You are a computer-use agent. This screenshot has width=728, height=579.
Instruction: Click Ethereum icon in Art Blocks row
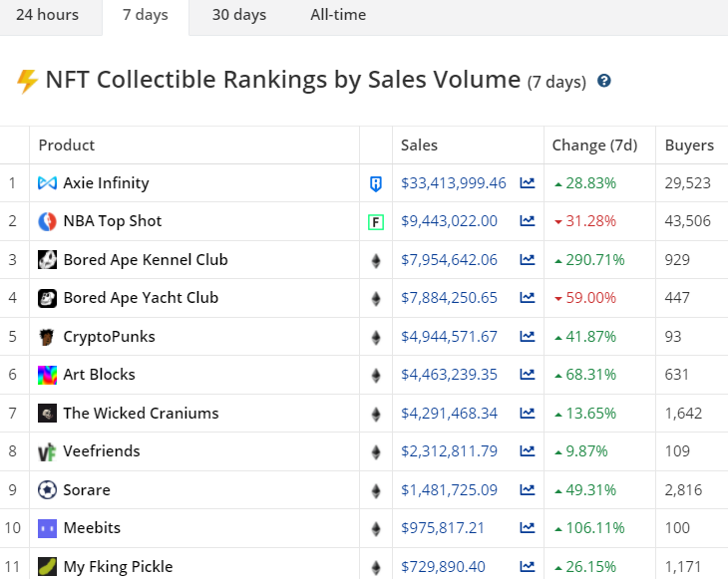click(376, 376)
